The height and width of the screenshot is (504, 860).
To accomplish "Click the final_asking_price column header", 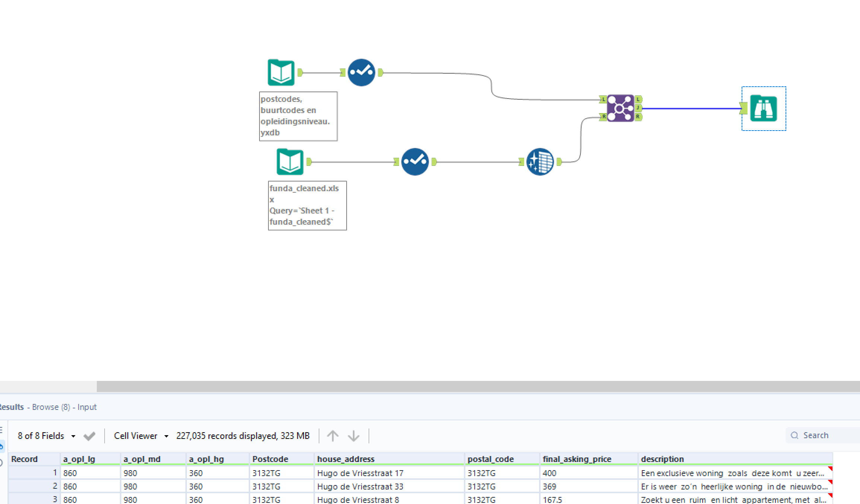I will tap(589, 459).
